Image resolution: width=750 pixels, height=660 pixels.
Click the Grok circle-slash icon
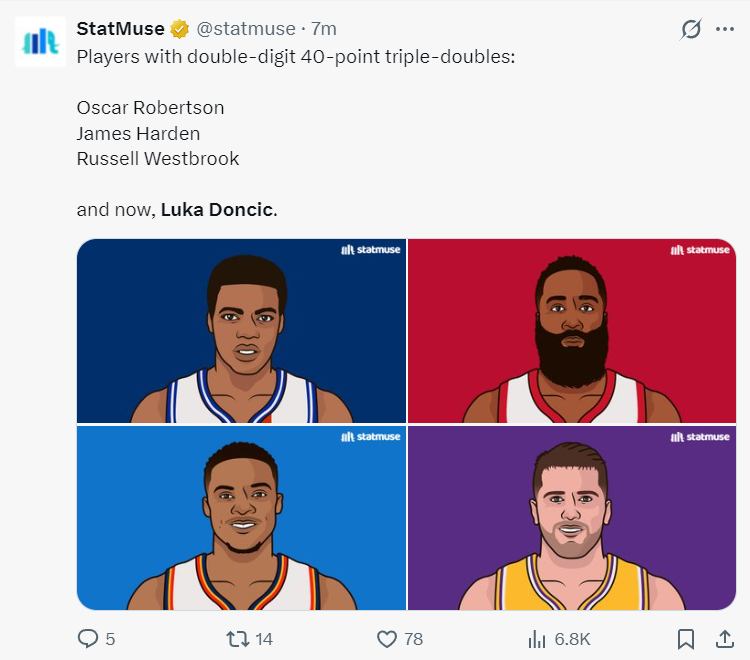tap(691, 29)
